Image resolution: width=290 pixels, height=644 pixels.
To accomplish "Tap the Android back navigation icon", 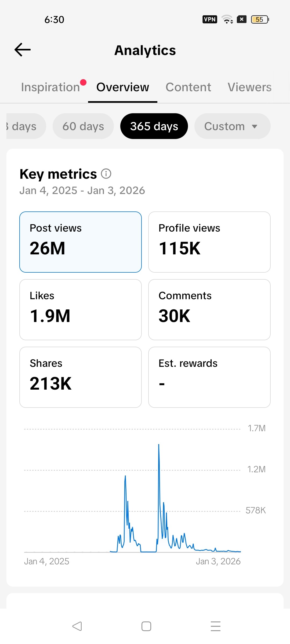I will click(77, 626).
